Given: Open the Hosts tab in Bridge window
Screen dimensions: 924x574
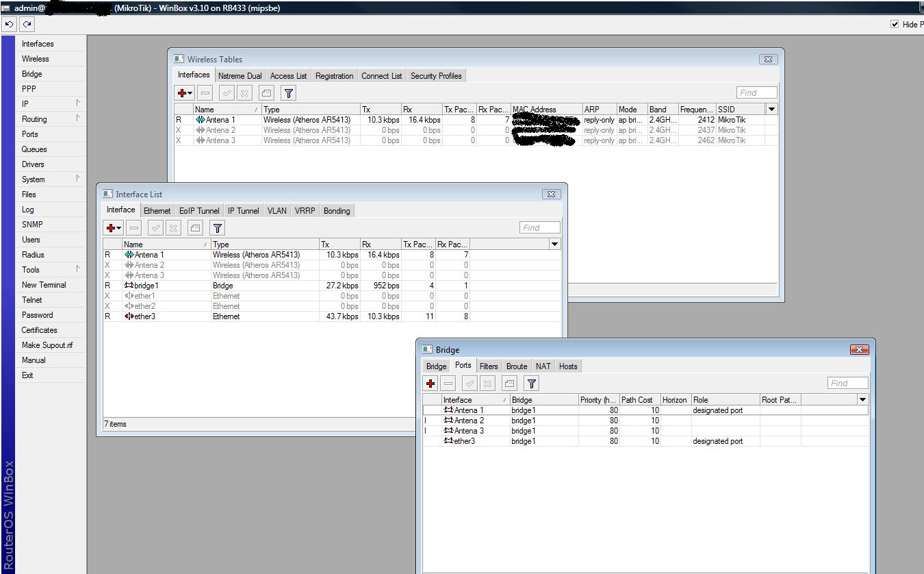Looking at the screenshot, I should (x=568, y=366).
